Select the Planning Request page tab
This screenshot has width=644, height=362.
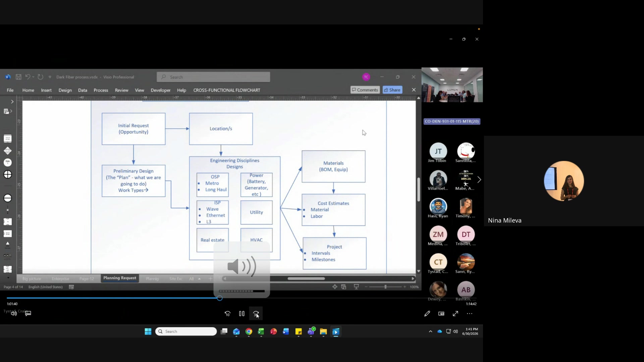120,278
